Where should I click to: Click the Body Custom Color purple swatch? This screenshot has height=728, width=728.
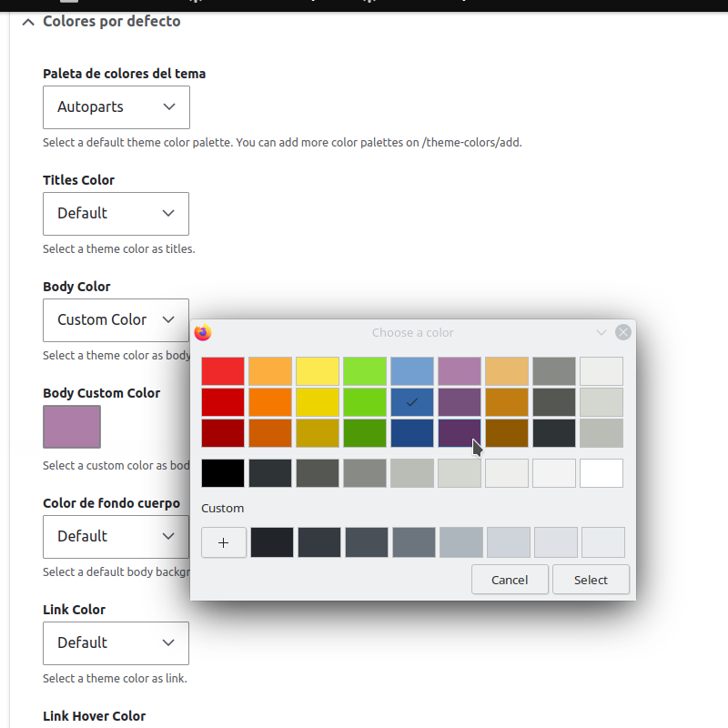click(x=72, y=427)
